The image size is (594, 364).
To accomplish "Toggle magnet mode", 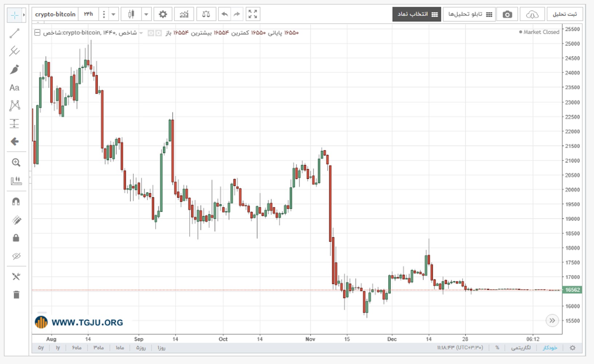I will tap(16, 201).
